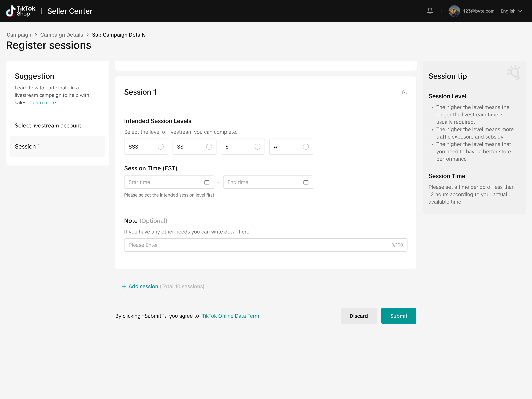Open the End time calendar icon
The width and height of the screenshot is (532, 399).
[x=306, y=182]
